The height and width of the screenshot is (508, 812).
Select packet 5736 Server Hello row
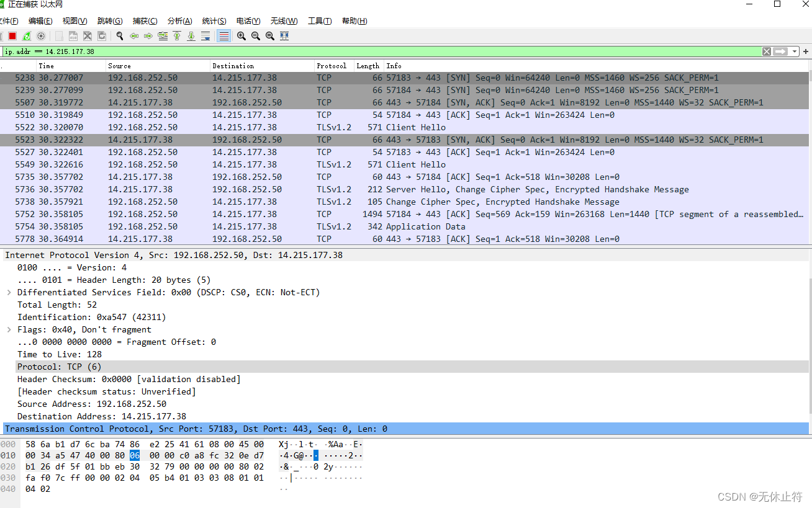[x=405, y=189]
